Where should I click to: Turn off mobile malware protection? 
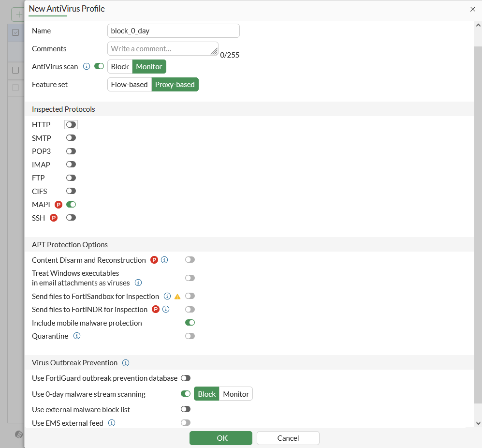190,323
